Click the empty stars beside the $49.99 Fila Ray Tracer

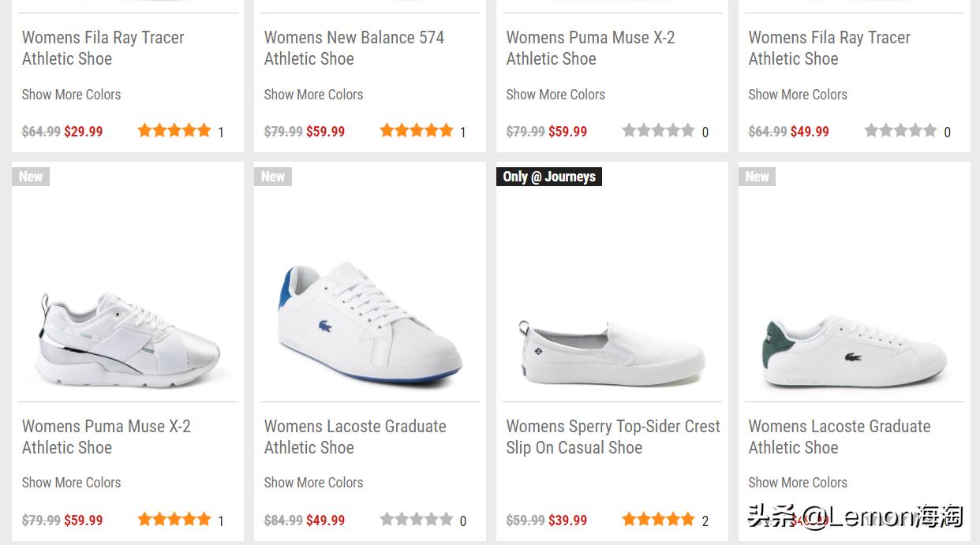900,131
